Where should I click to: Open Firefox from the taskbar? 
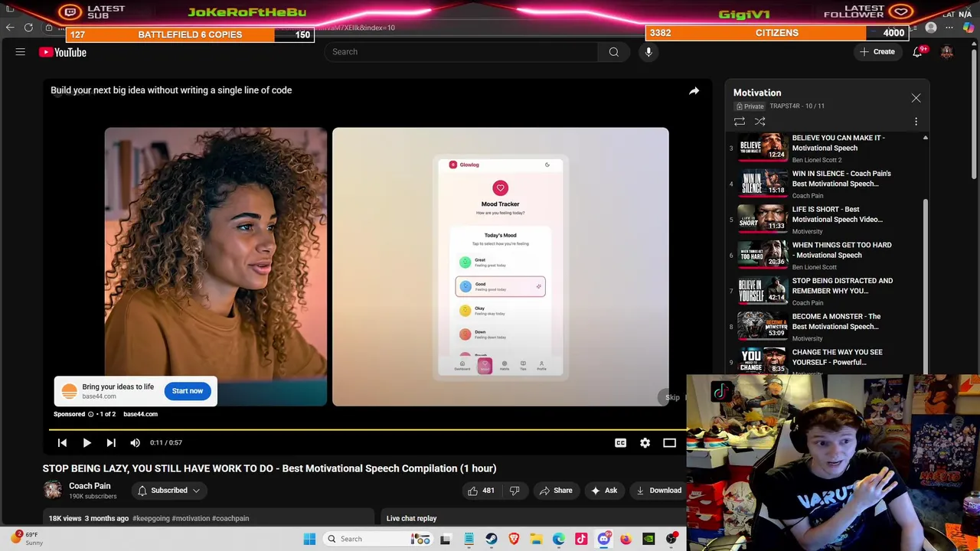626,539
